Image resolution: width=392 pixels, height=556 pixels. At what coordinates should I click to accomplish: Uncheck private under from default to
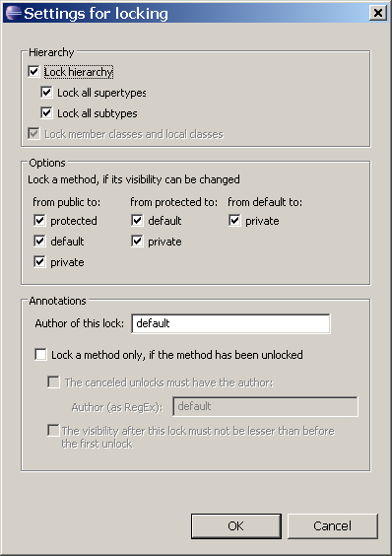(234, 221)
